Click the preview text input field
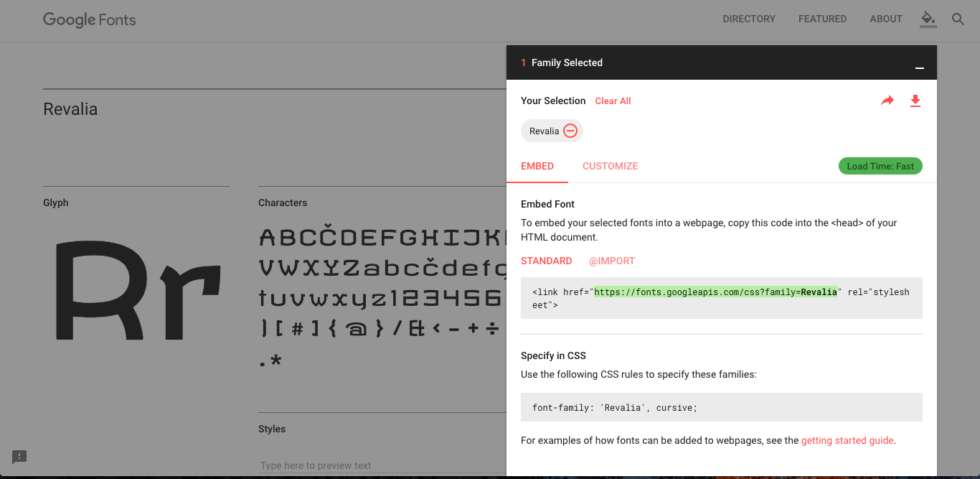This screenshot has height=479, width=980. (x=380, y=465)
